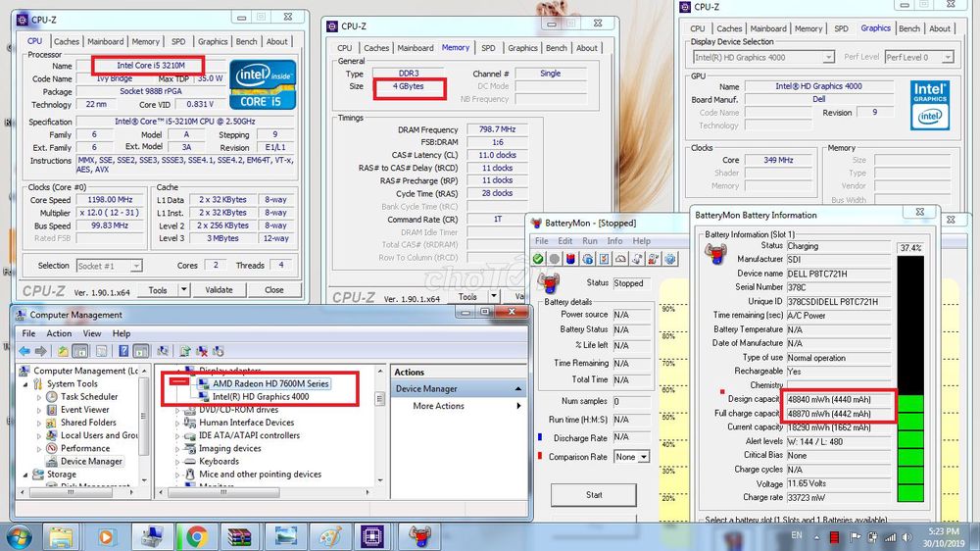
Task: Expand the Keyboards device category
Action: coord(177,462)
